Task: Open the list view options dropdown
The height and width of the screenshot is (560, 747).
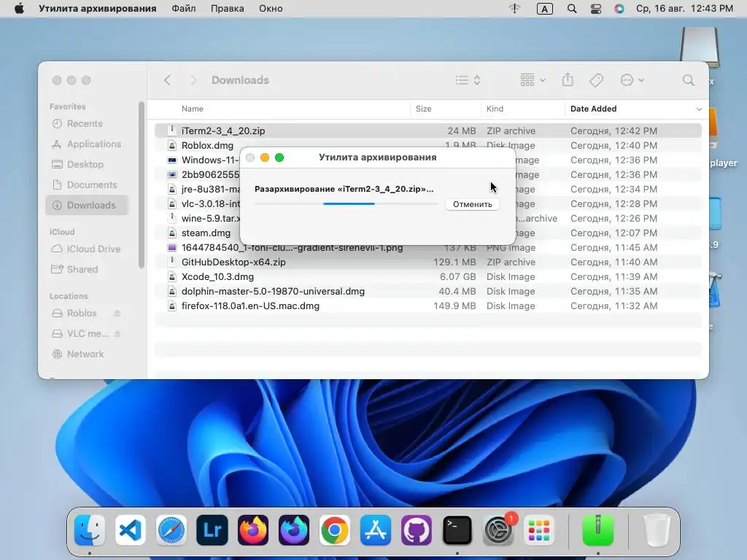Action: coord(468,80)
